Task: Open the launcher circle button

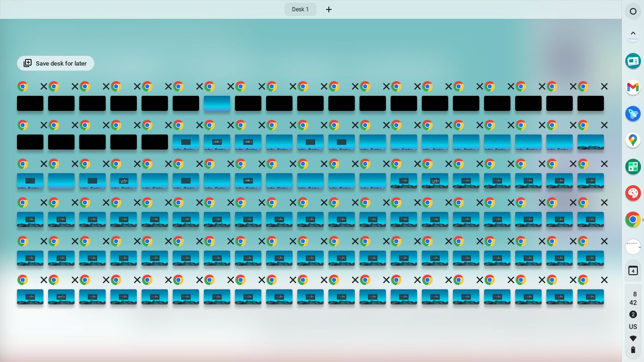Action: 633,11
